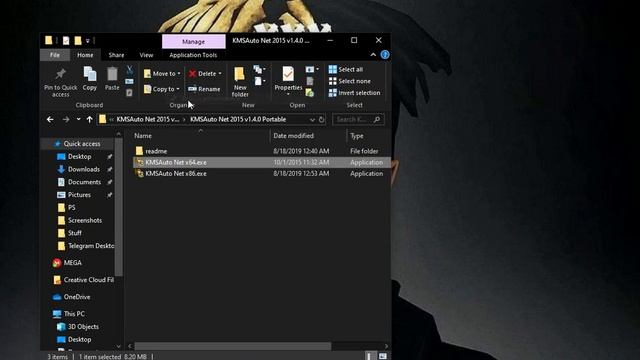The width and height of the screenshot is (640, 360).
Task: Go forward with the right arrow
Action: 66,119
